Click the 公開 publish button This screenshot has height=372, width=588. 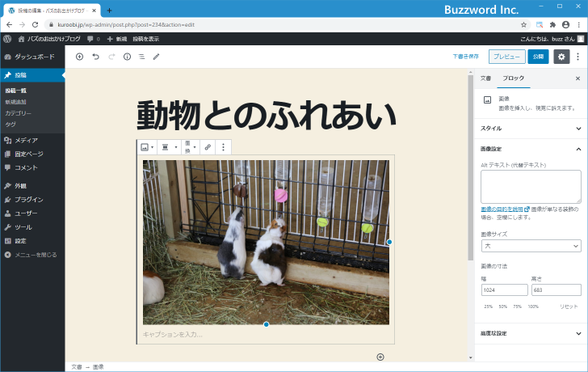click(538, 57)
